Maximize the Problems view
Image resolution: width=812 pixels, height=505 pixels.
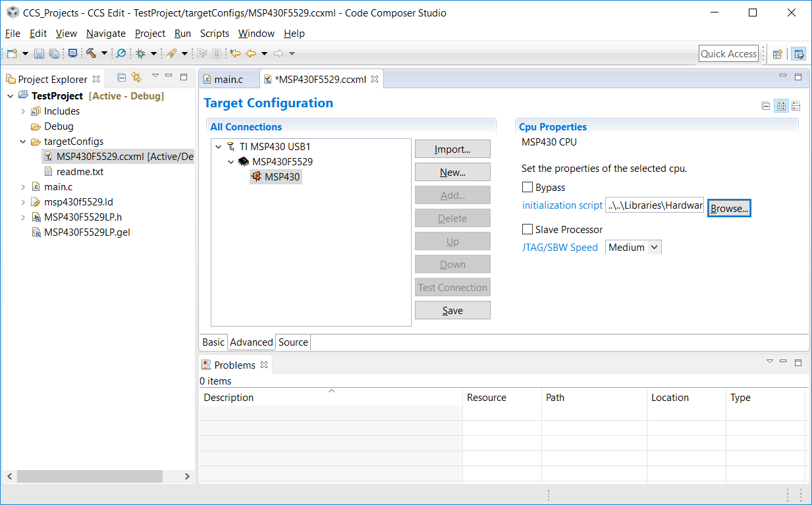click(798, 363)
